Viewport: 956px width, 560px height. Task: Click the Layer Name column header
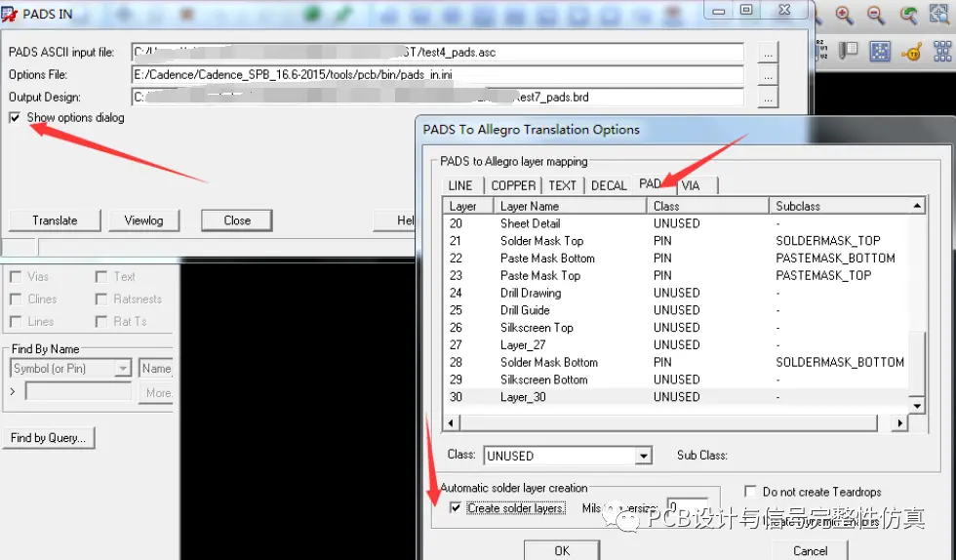(x=570, y=206)
